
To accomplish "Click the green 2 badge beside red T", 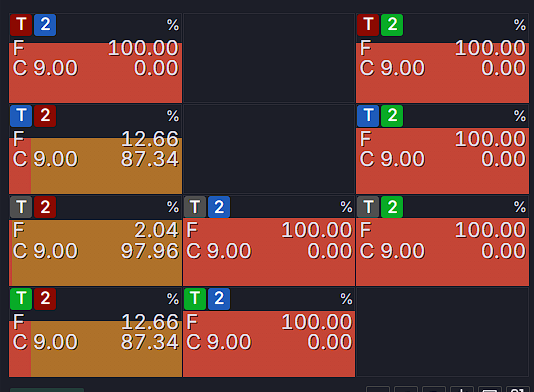I will pyautogui.click(x=392, y=25).
